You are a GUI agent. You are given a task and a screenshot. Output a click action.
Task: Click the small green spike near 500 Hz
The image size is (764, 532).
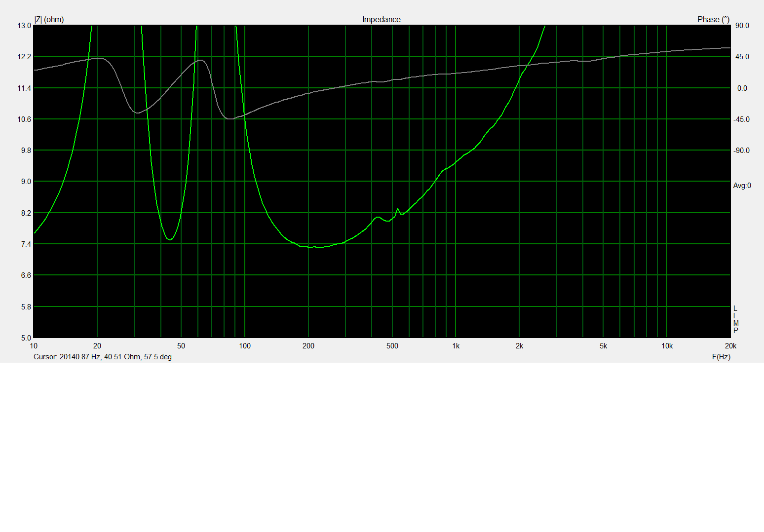[397, 209]
